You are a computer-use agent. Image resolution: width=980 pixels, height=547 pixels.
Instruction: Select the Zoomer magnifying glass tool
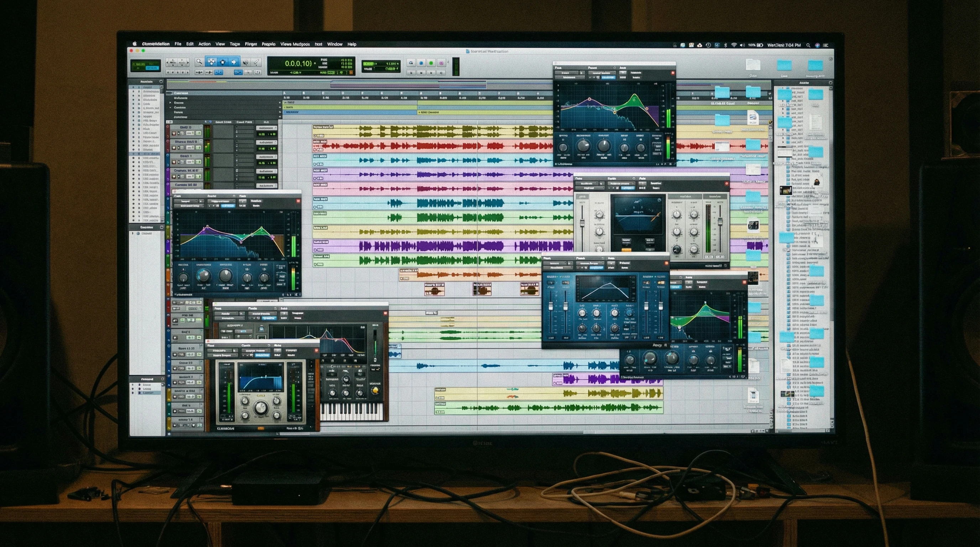[199, 62]
